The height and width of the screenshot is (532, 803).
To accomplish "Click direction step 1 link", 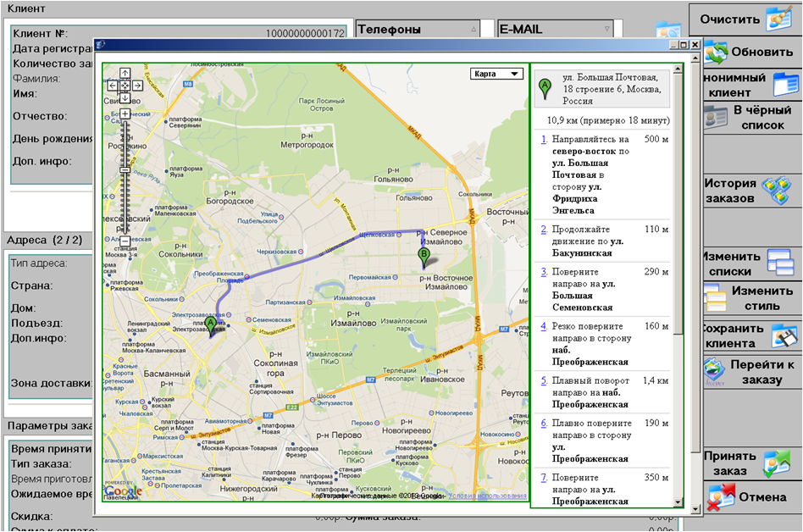I will pos(544,139).
